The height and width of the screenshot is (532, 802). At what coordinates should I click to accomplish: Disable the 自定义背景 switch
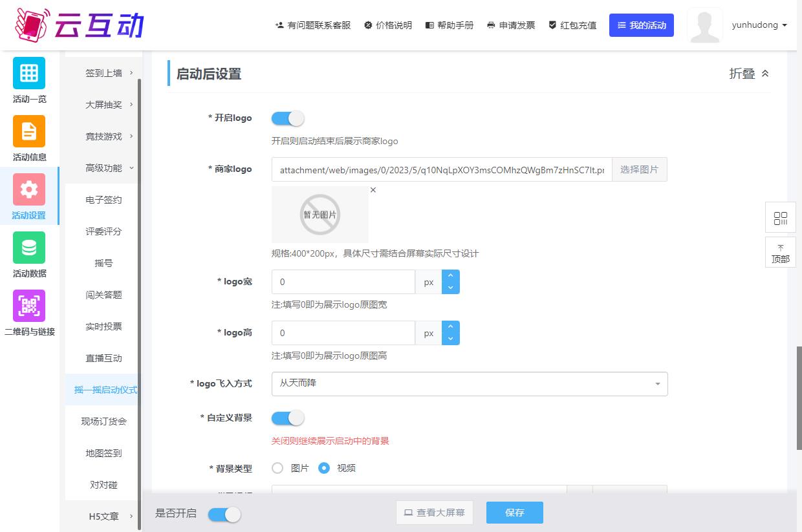288,418
